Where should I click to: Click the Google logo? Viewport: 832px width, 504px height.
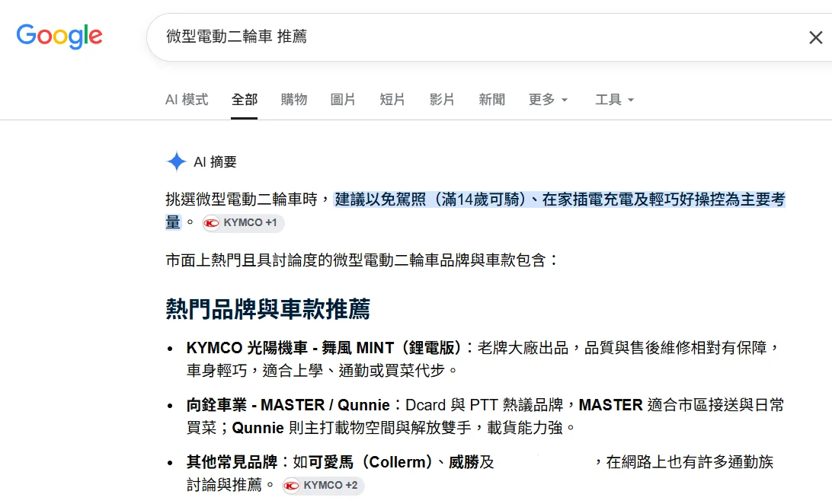point(59,36)
